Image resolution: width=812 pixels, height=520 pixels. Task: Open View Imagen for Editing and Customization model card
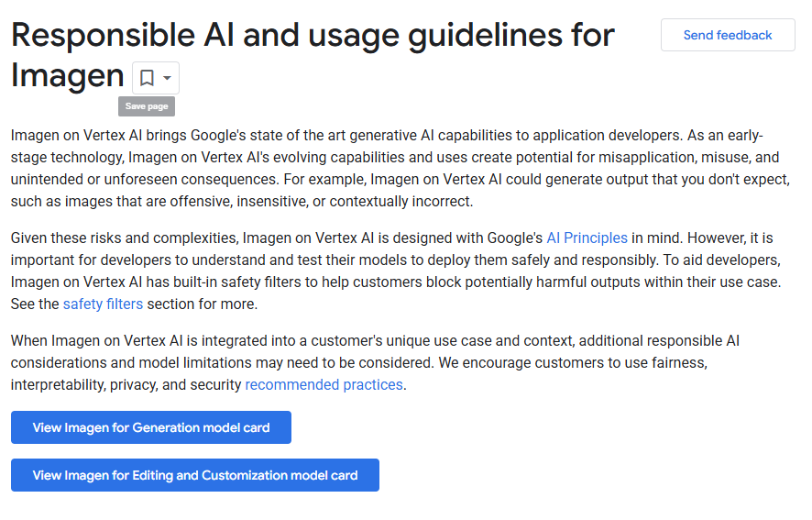point(195,475)
